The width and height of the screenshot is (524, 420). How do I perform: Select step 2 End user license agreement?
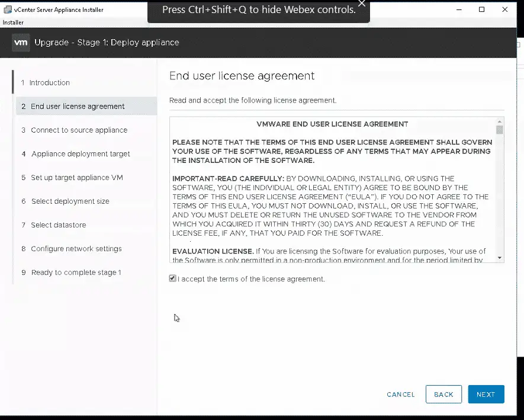[86, 106]
